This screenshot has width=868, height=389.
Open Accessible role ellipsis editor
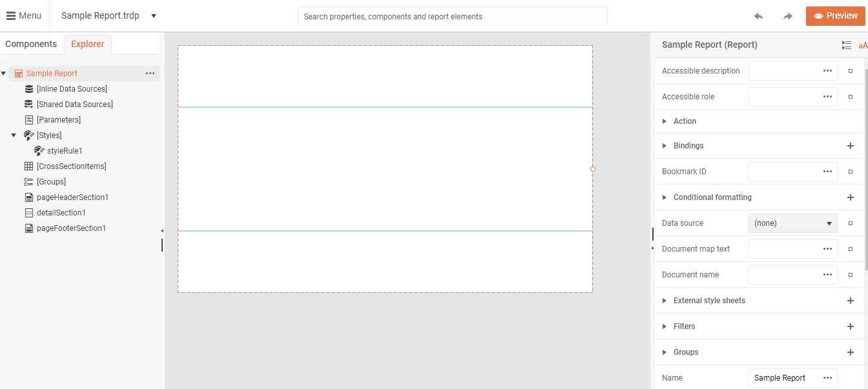point(827,97)
